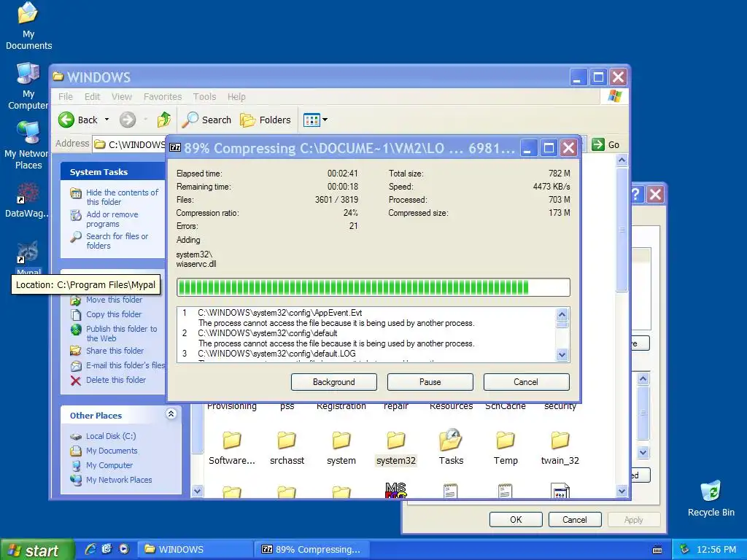Image resolution: width=747 pixels, height=560 pixels.
Task: Collapse the Other Places panel
Action: [x=171, y=414]
